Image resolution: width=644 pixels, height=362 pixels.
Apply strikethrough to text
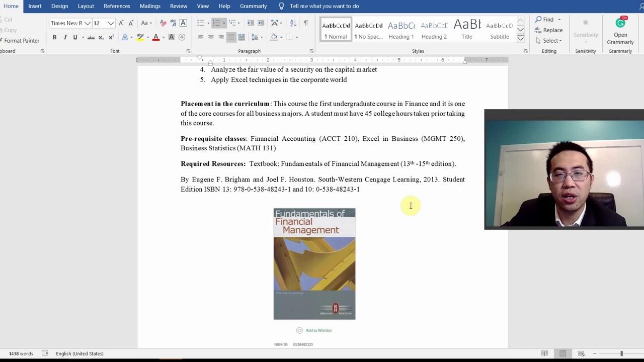(x=91, y=37)
